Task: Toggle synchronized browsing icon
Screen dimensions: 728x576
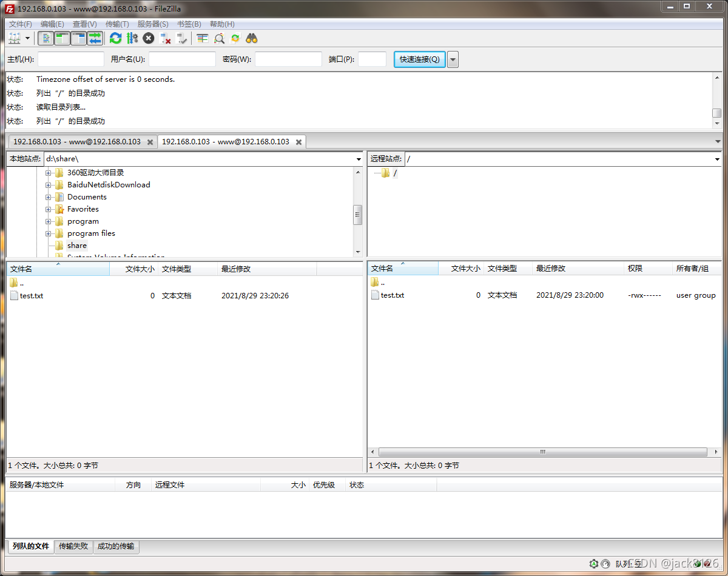Action: 235,38
